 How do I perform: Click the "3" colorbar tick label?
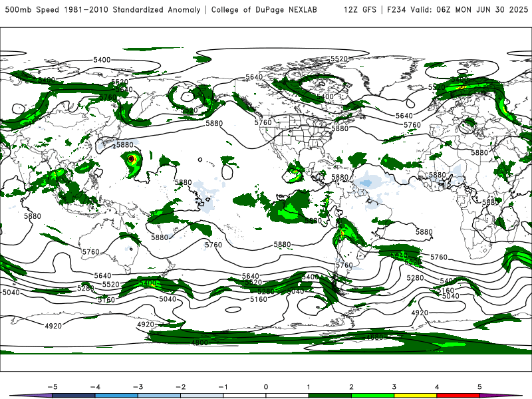(x=394, y=387)
